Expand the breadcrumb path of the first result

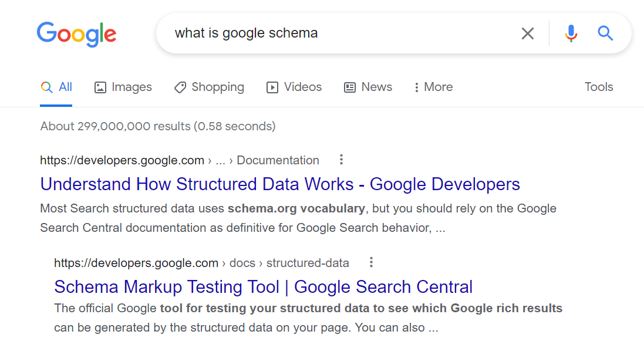point(220,160)
